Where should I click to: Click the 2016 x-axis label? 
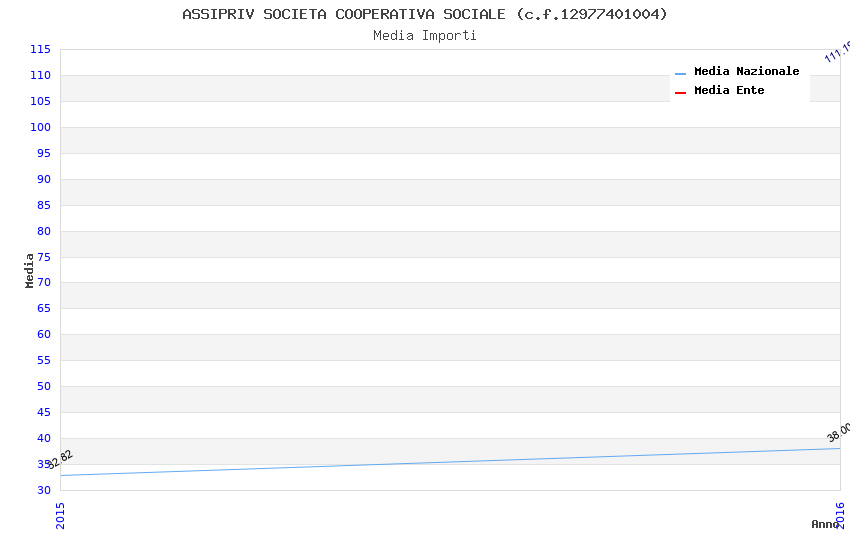pos(840,515)
